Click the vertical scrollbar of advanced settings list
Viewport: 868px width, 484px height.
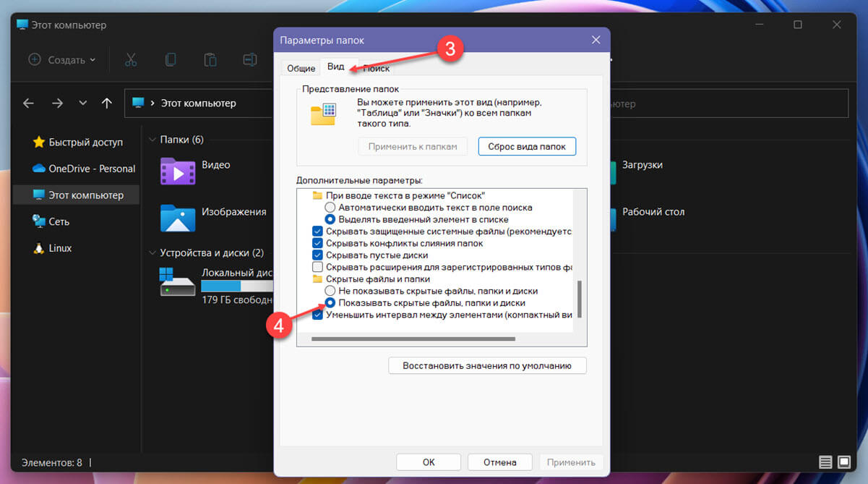(x=580, y=300)
